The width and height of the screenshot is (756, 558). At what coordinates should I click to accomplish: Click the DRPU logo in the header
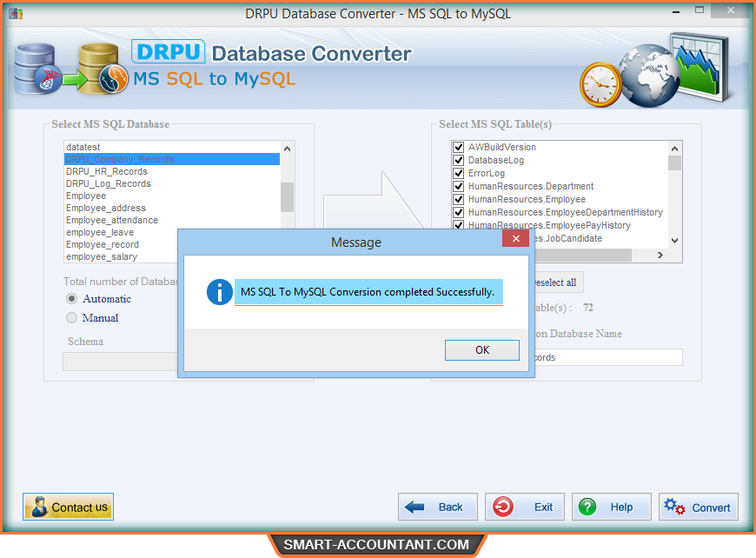(169, 51)
